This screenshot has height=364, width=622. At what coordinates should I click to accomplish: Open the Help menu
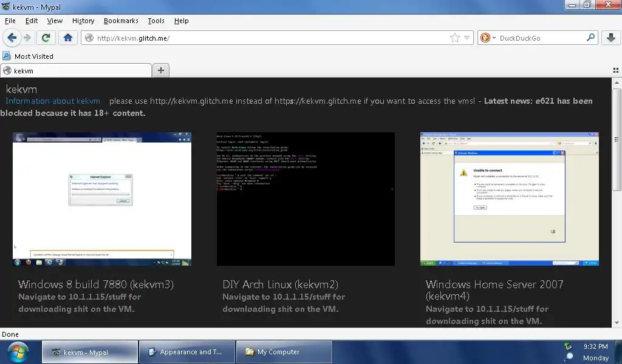tap(181, 21)
